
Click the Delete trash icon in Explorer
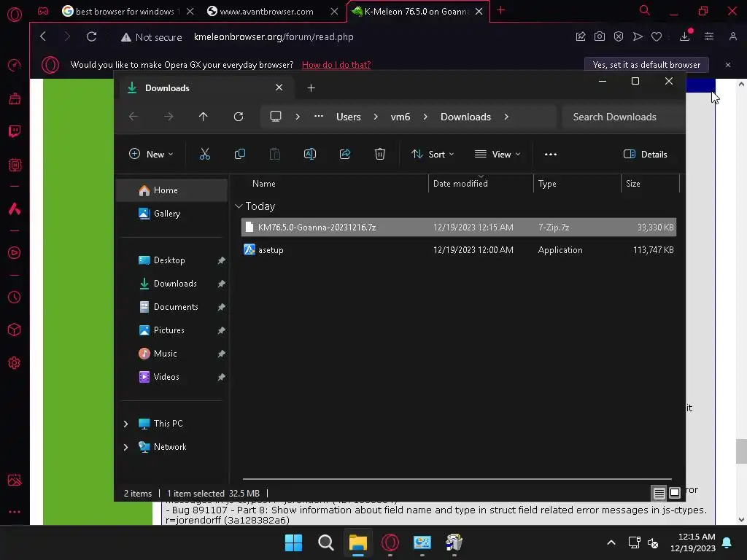[379, 154]
